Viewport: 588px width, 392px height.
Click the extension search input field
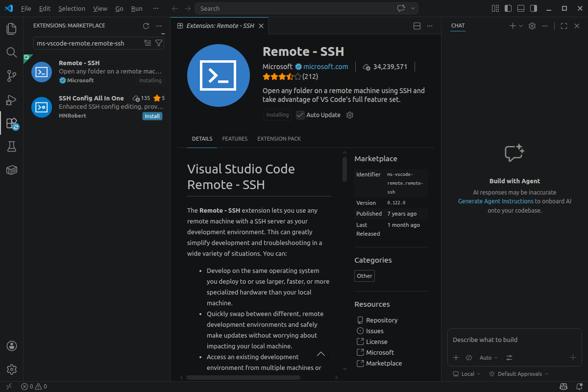coord(89,43)
